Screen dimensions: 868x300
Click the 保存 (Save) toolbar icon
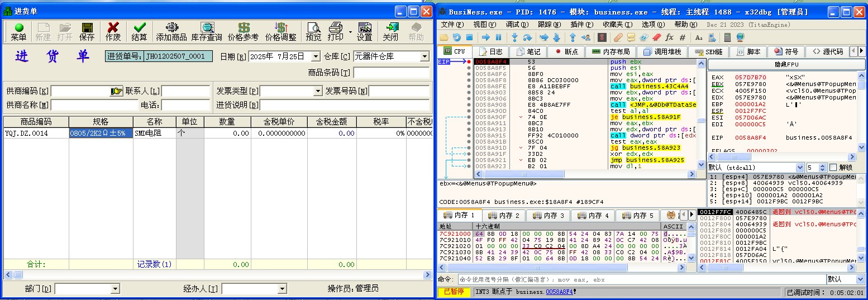(87, 31)
